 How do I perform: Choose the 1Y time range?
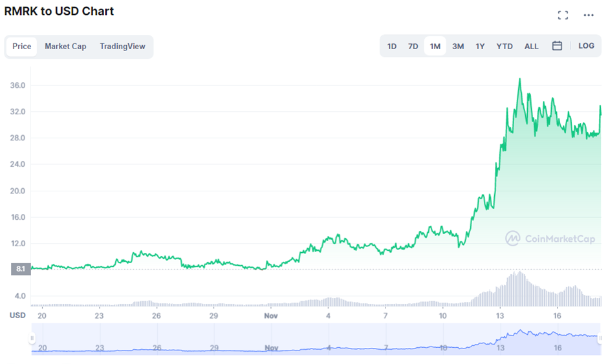tap(480, 46)
